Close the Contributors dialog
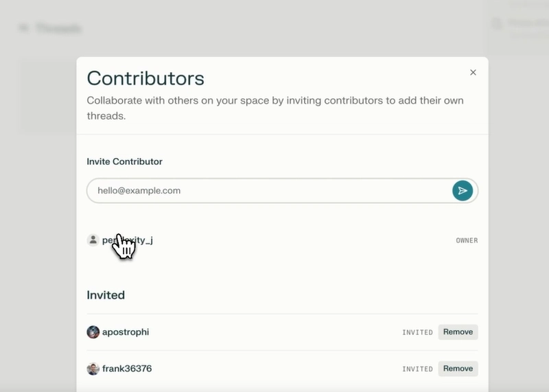Viewport: 549px width, 392px height. (x=473, y=72)
